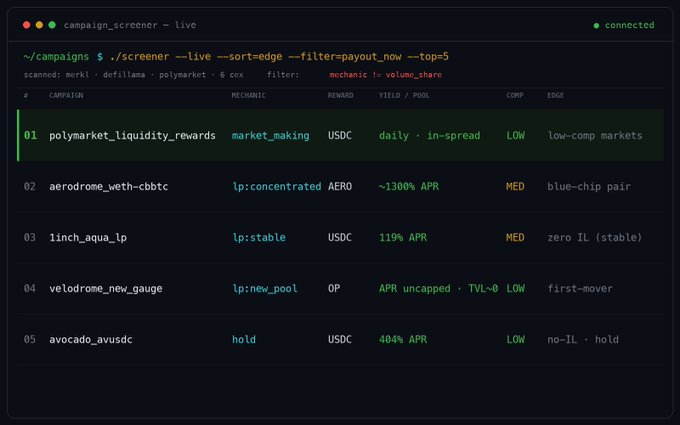Click the EDGE column header
This screenshot has height=425, width=680.
coord(556,95)
